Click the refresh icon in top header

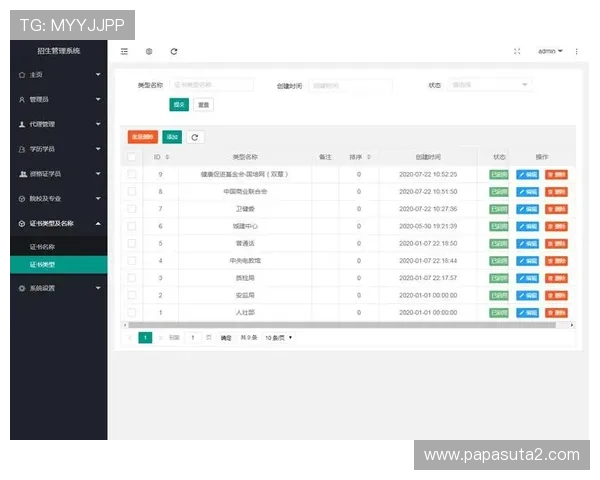click(174, 51)
